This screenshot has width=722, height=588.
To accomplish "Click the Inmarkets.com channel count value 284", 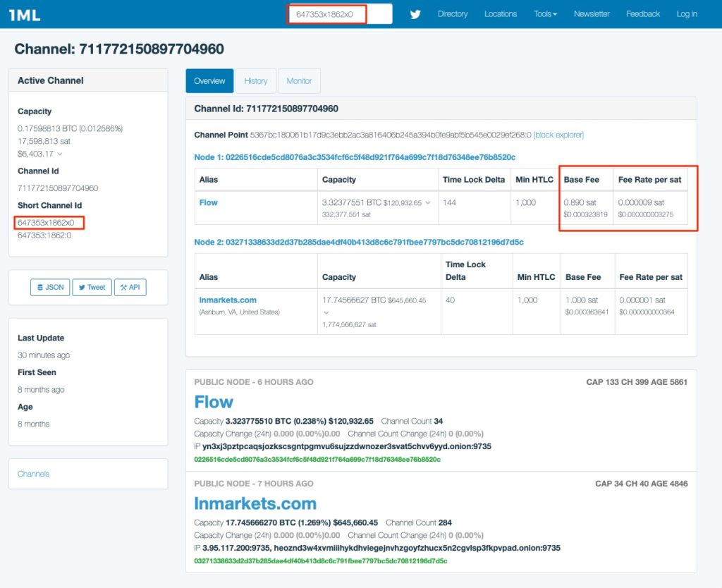I will (x=446, y=523).
